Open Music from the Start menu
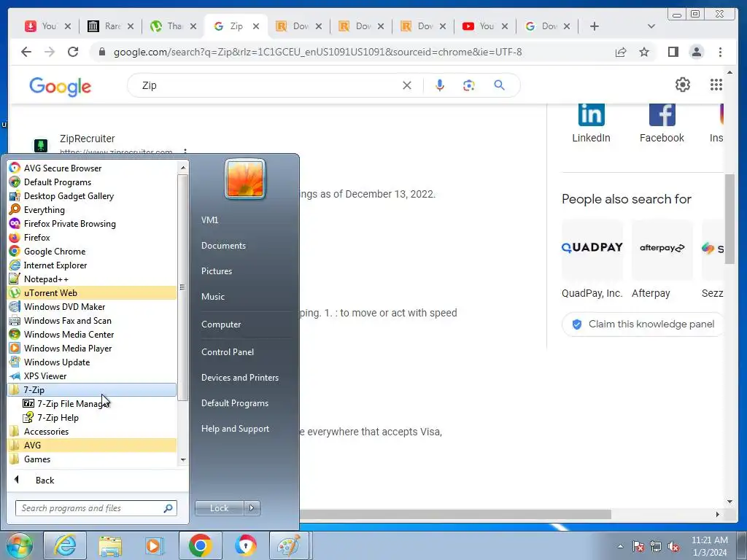747x560 pixels. 213,297
